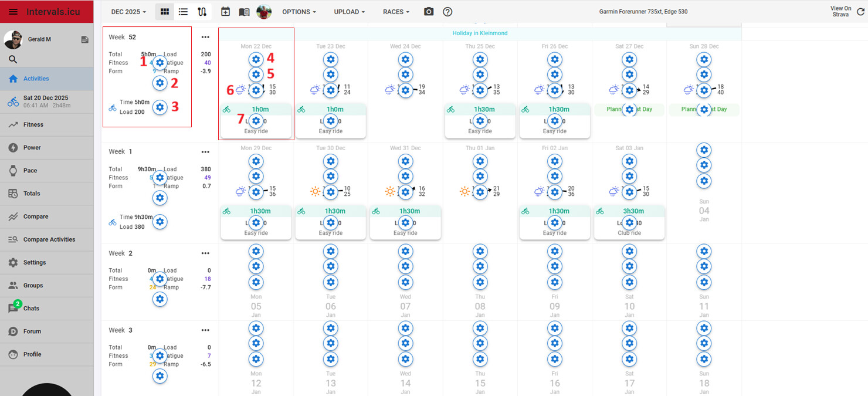Switch to calendar grid view

click(165, 12)
